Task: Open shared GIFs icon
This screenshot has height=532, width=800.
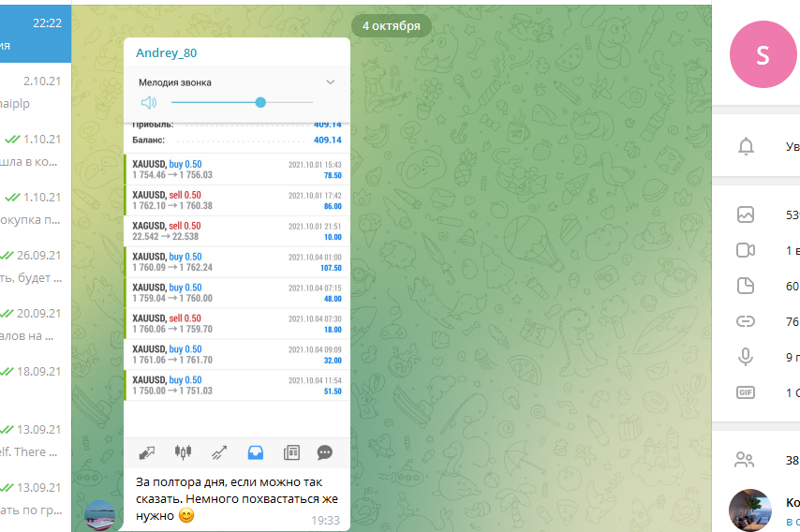Action: click(x=746, y=392)
